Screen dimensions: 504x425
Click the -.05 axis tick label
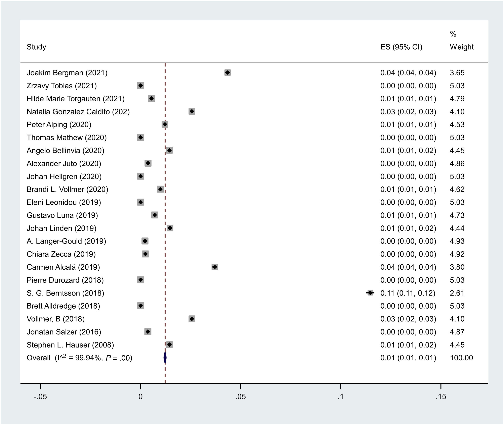tap(40, 397)
